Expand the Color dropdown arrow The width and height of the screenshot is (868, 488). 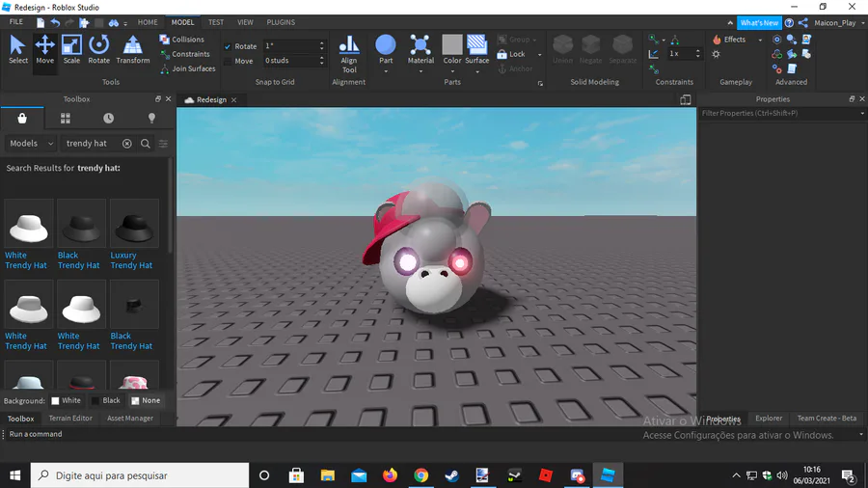coord(452,71)
